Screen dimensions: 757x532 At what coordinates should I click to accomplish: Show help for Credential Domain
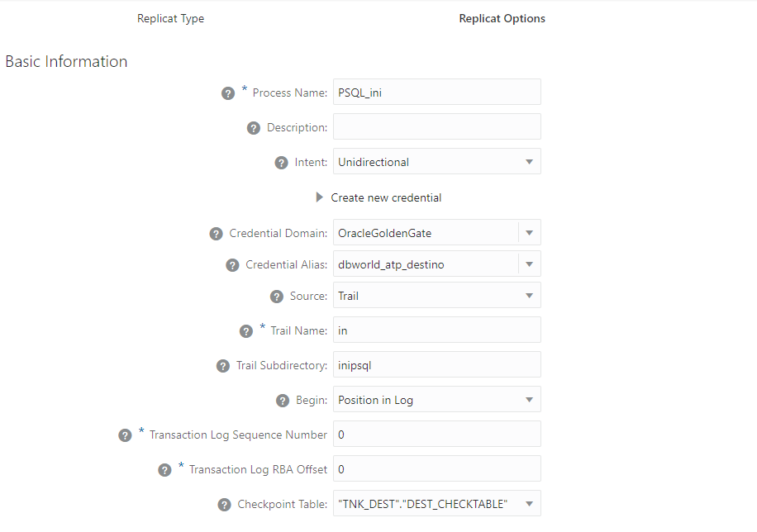tap(217, 234)
